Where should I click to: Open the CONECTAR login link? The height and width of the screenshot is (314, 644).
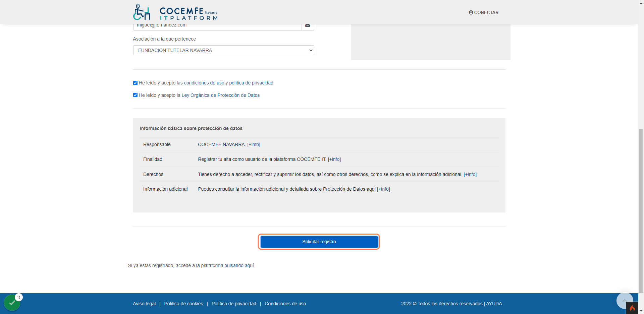[x=484, y=12]
